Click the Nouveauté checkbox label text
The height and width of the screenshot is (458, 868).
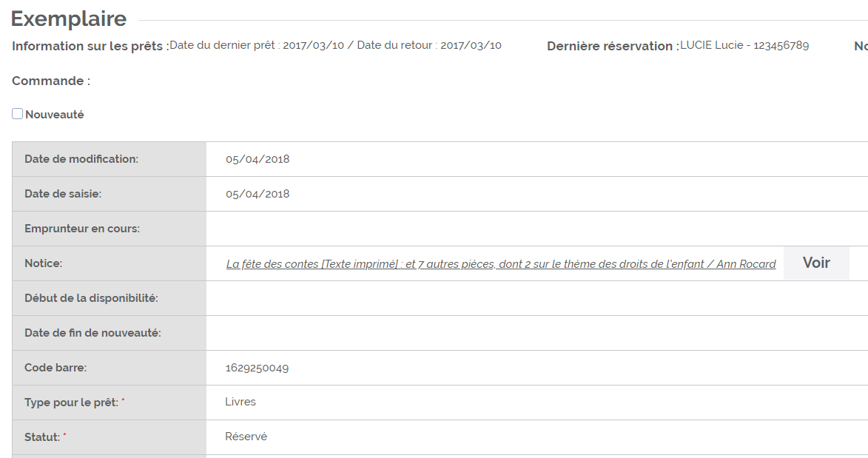54,115
